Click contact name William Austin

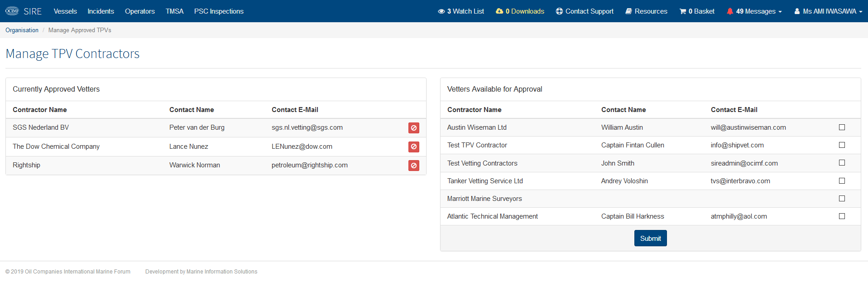pyautogui.click(x=622, y=127)
